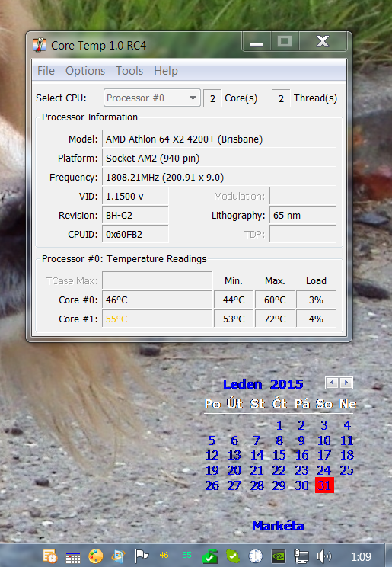
Task: Click the taskbar clock showing 1:09
Action: tap(362, 556)
